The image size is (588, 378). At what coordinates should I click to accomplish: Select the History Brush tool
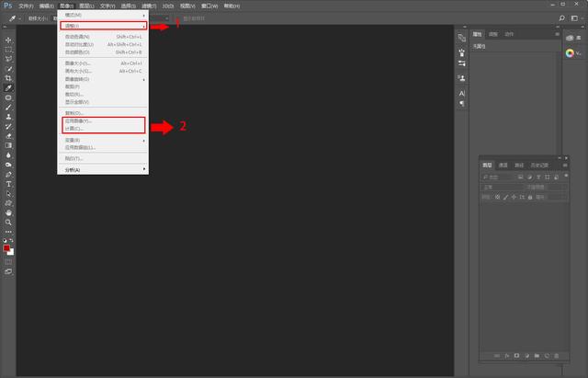click(8, 127)
